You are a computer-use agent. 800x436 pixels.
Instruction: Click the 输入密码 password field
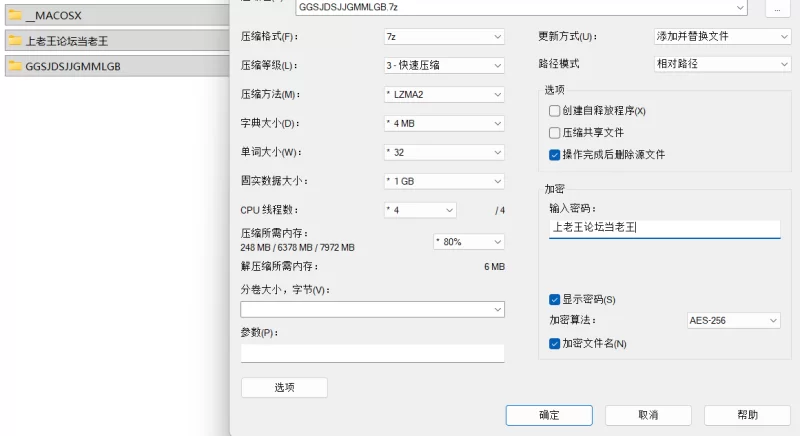click(665, 228)
